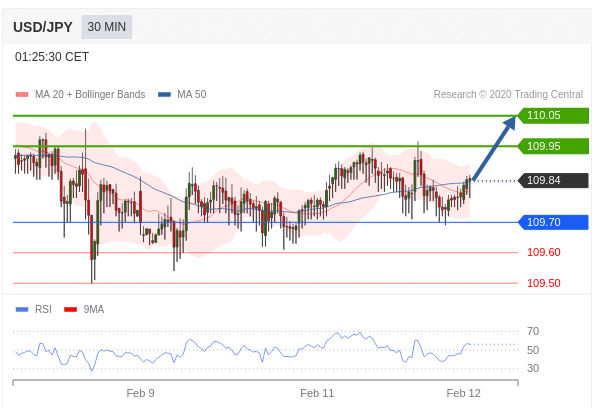Click the blue MA 50 legend swatch

(x=164, y=95)
